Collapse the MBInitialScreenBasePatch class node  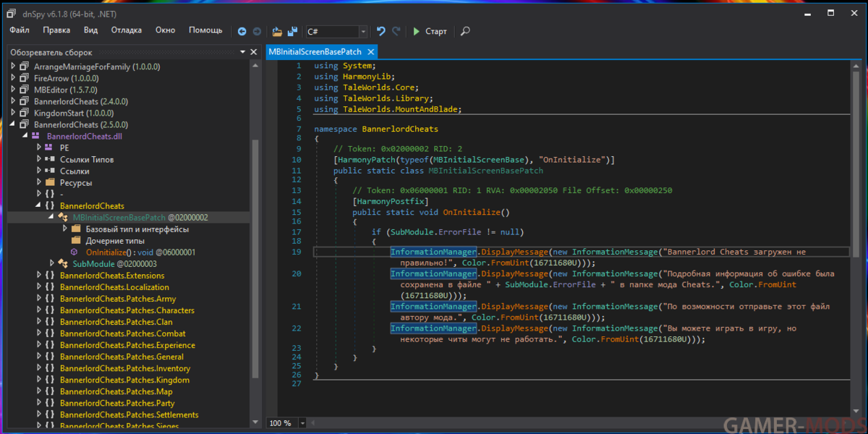(51, 217)
